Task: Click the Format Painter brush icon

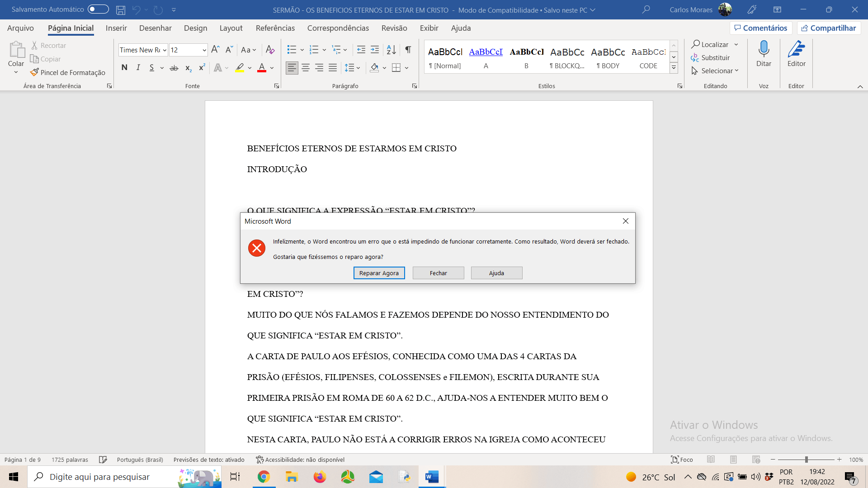Action: (34, 72)
